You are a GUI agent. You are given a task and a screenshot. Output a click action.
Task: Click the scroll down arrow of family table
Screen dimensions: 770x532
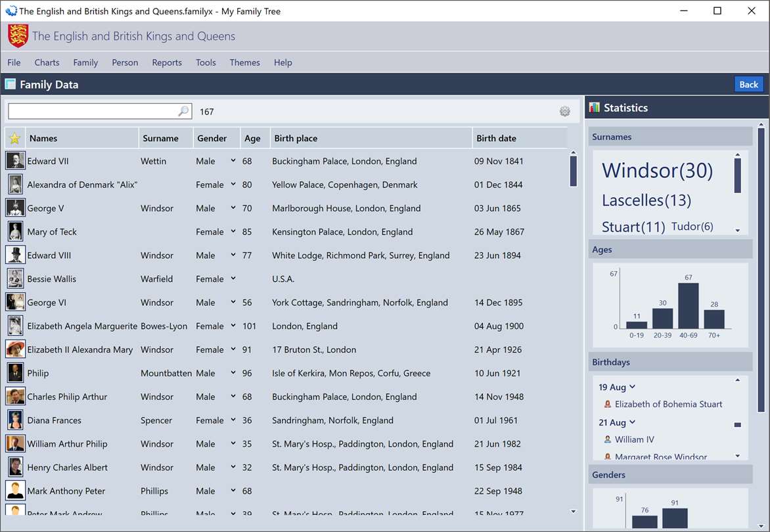coord(573,512)
